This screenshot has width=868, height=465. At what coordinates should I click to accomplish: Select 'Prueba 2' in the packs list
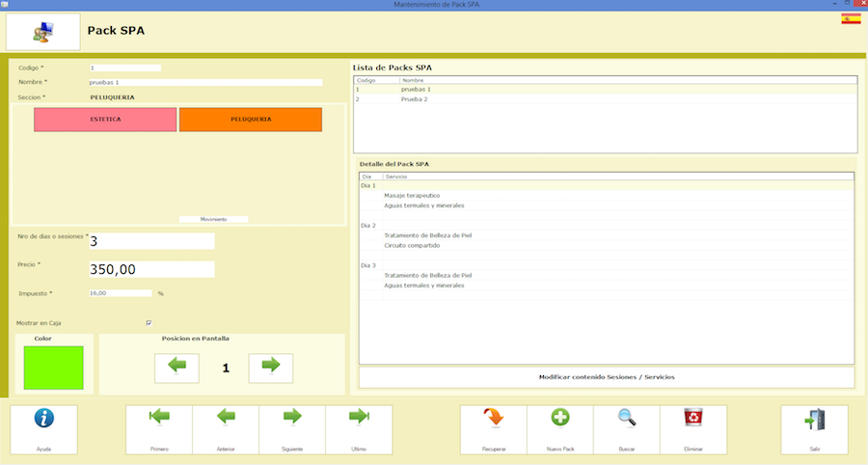pos(416,99)
